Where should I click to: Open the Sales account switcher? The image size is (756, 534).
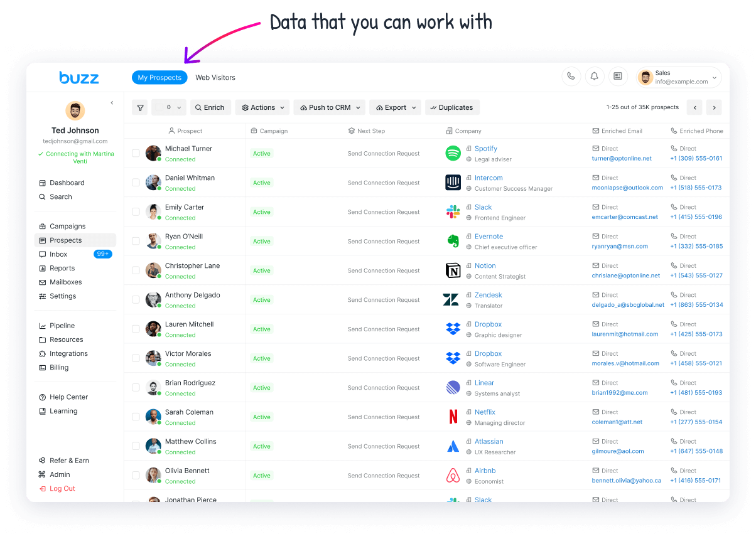[x=679, y=77]
